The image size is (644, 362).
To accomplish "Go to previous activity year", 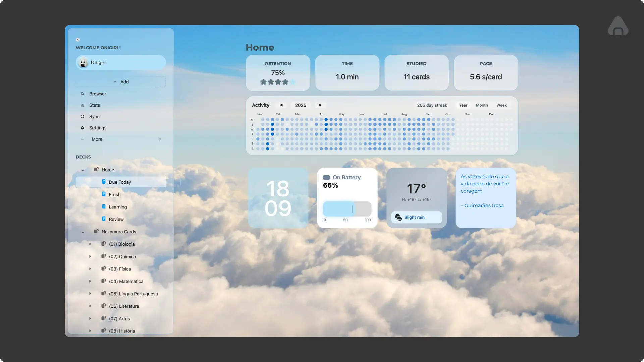I will [281, 105].
